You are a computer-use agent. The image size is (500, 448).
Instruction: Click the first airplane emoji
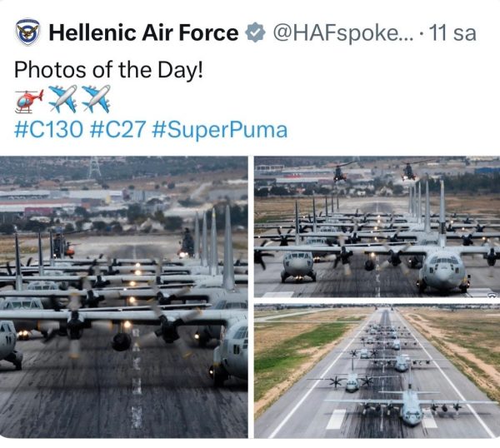point(62,100)
